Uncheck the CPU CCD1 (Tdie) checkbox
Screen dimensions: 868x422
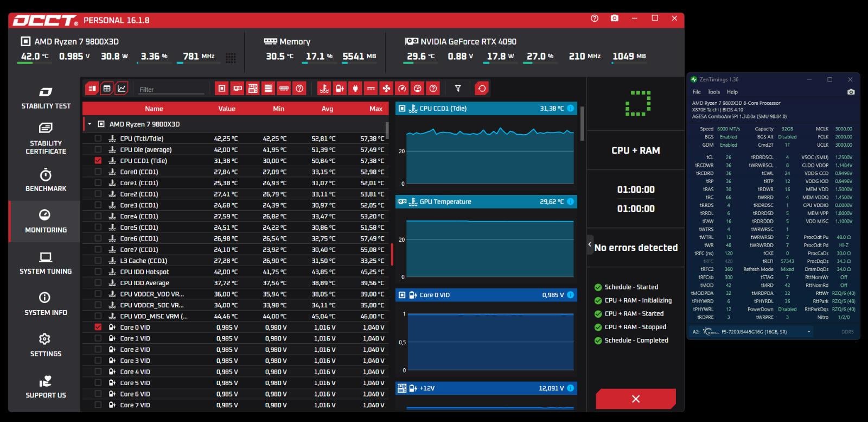click(98, 161)
